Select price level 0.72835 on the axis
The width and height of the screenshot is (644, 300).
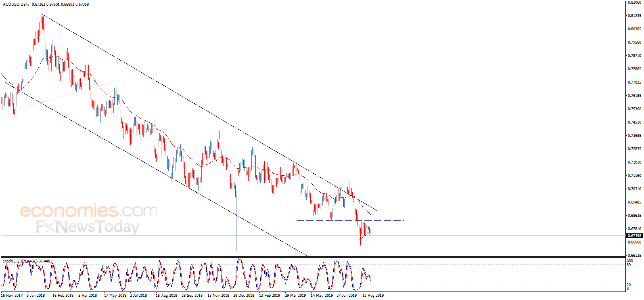pyautogui.click(x=634, y=149)
